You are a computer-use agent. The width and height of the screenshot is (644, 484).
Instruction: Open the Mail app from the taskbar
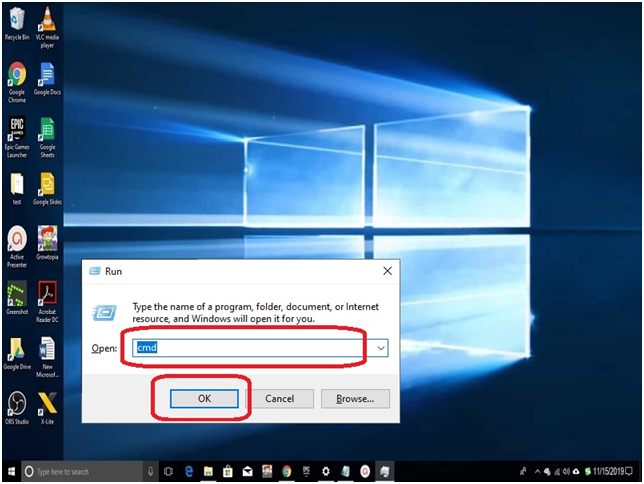point(247,471)
